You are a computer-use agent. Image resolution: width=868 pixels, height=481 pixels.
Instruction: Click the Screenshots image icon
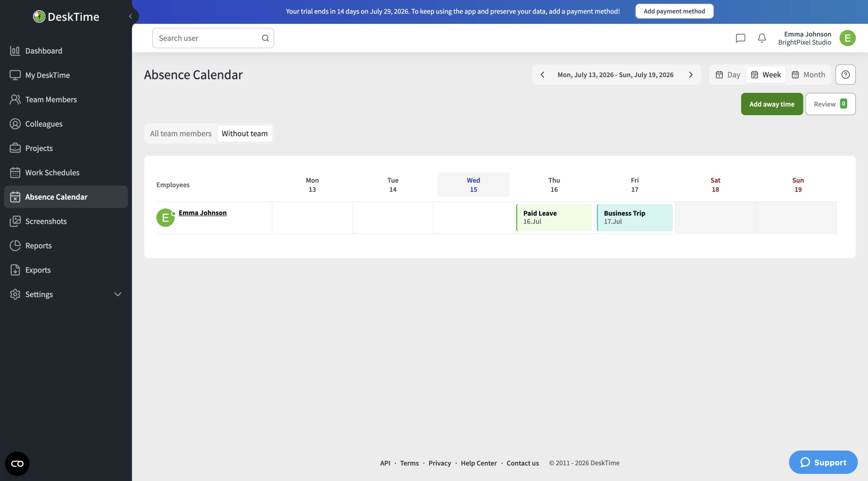(15, 221)
